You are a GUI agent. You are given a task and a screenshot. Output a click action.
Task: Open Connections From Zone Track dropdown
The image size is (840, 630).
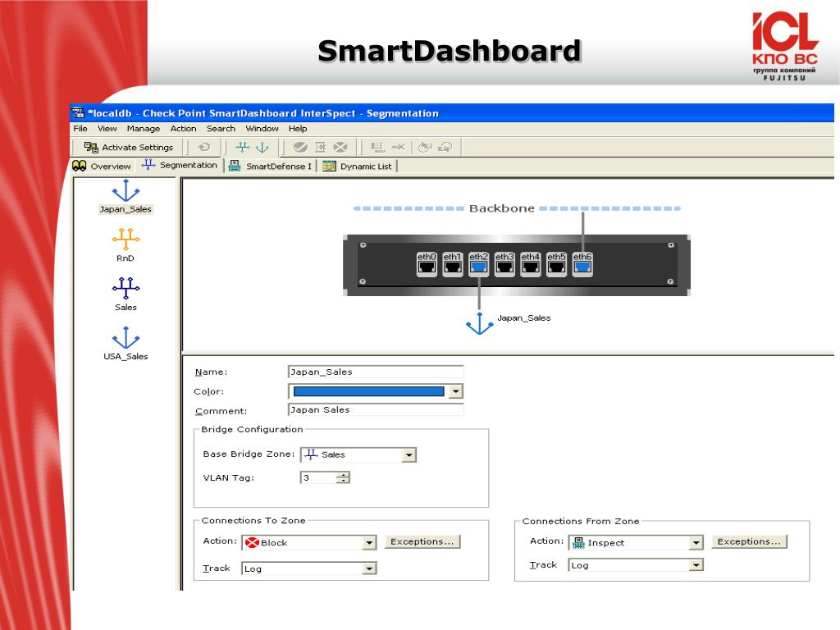(x=696, y=565)
